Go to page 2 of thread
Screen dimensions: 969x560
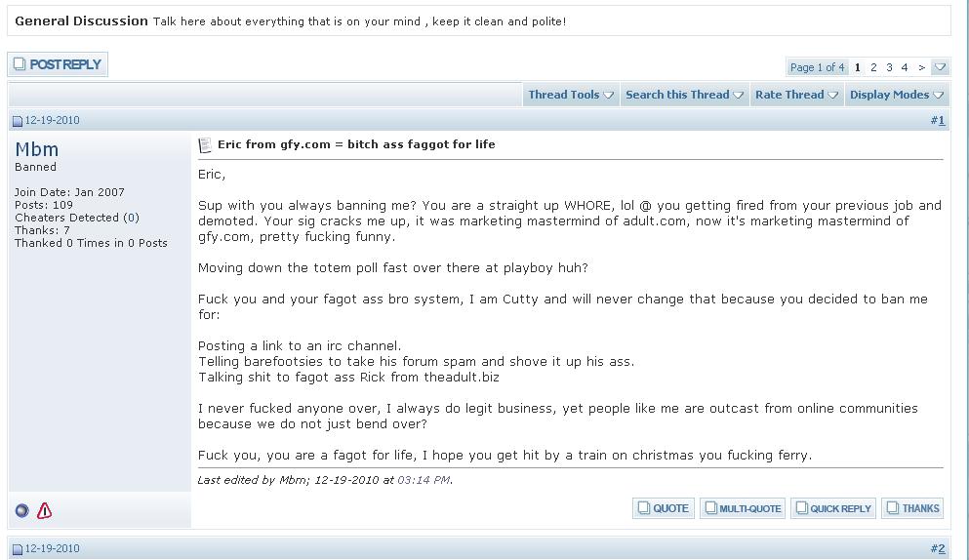coord(873,67)
